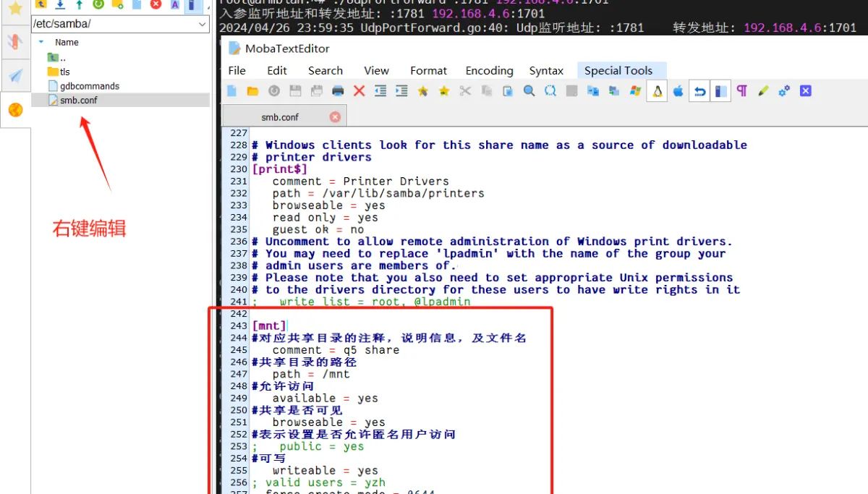Select the Linux penguin format icon

tap(657, 91)
